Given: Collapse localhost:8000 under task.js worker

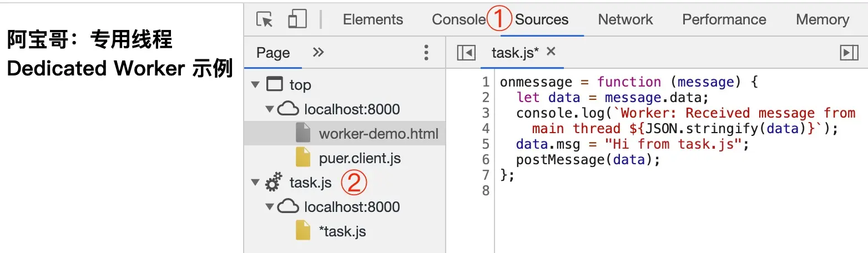Looking at the screenshot, I should pos(270,206).
